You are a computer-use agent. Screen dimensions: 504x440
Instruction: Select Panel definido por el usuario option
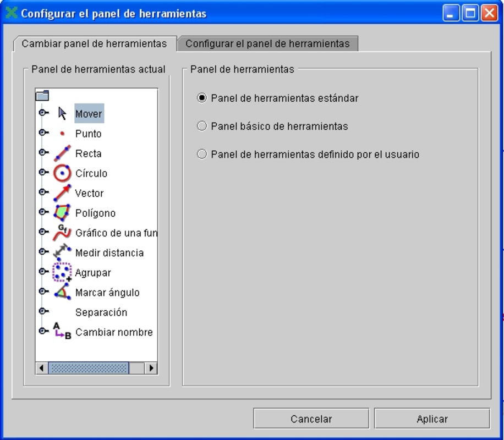point(202,154)
